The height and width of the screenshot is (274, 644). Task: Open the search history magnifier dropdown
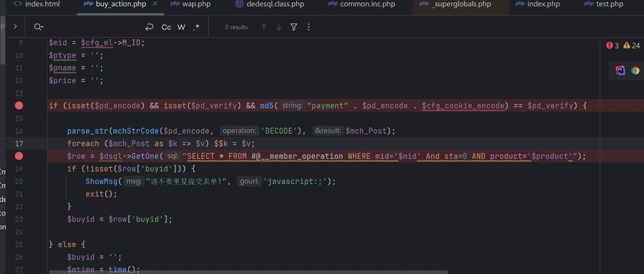click(x=39, y=27)
